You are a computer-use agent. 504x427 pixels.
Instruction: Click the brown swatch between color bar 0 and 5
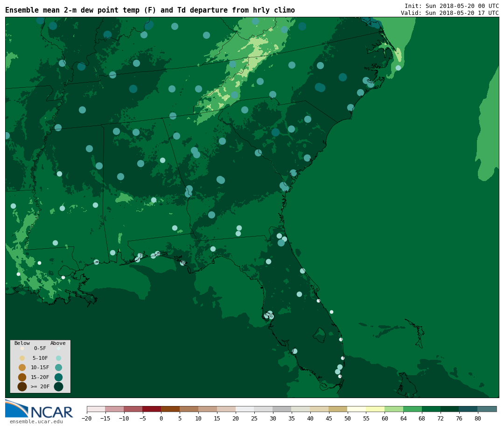pos(170,409)
